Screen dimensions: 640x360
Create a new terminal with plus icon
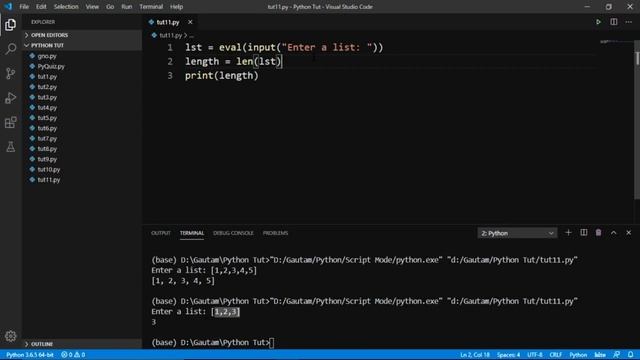(x=568, y=233)
